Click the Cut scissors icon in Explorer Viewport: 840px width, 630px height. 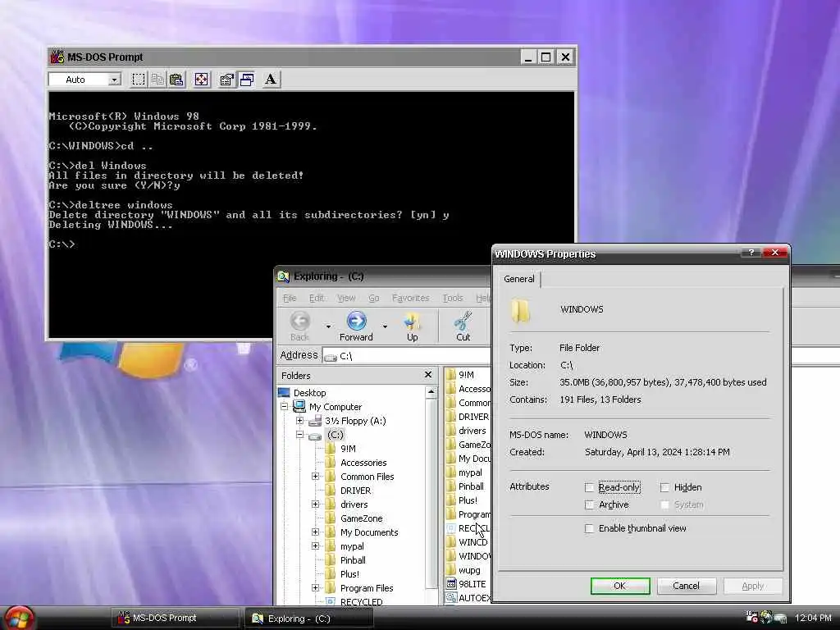pyautogui.click(x=463, y=326)
